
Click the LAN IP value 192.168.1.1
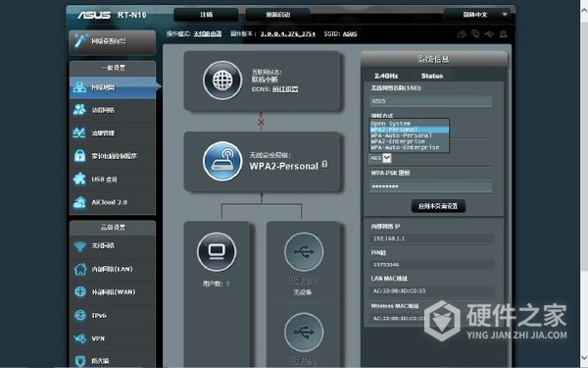tap(389, 238)
